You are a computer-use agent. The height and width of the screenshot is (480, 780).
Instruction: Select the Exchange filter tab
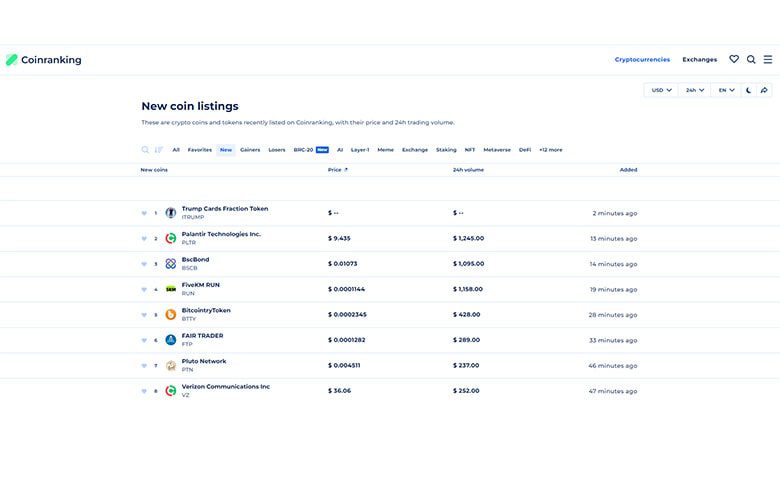click(x=415, y=150)
